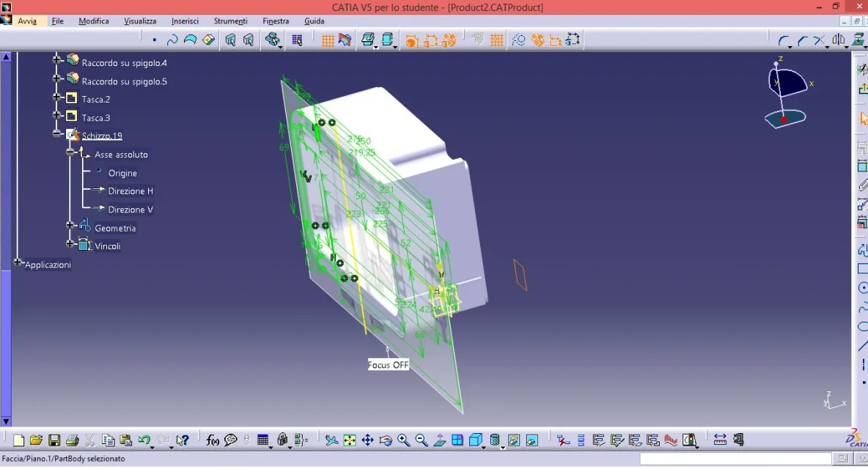The width and height of the screenshot is (868, 469).
Task: Click the Open folder icon
Action: (x=36, y=440)
